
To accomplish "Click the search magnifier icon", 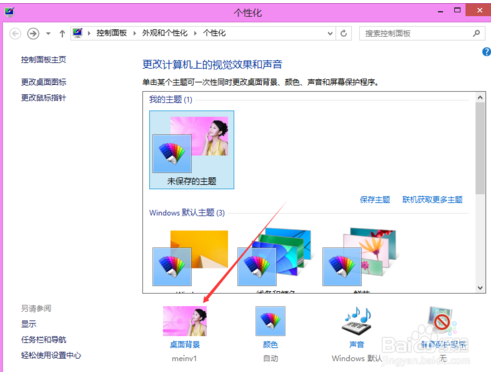I will [477, 33].
